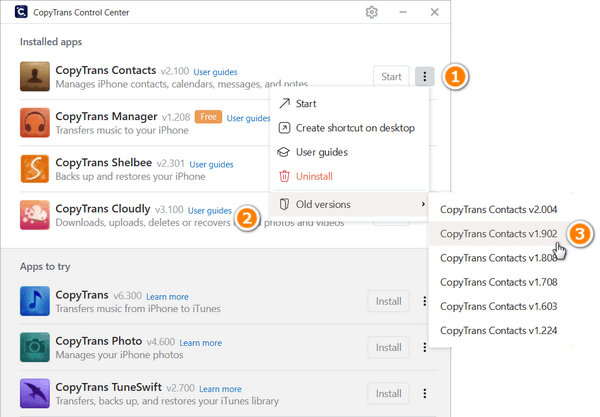Screen dimensions: 600x417
Task: Click the CopyTrans Cloudly cloud icon
Action: (35, 215)
